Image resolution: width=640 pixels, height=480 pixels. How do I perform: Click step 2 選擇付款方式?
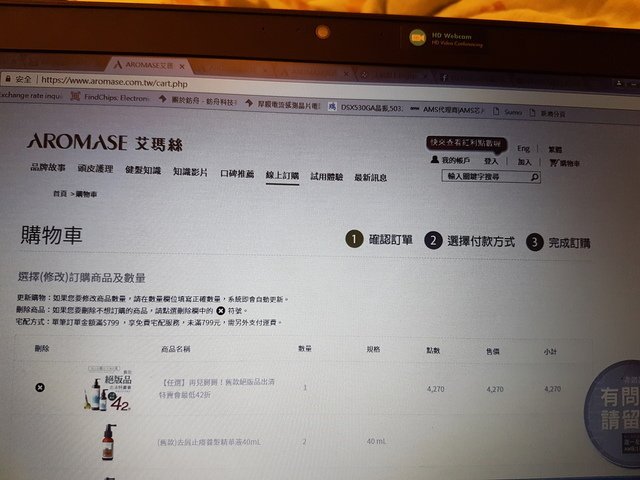(x=470, y=241)
